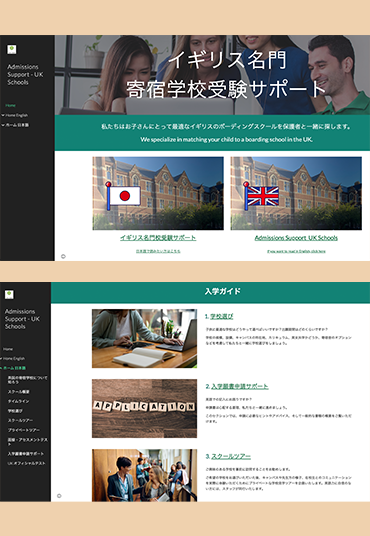This screenshot has width=370, height=536.
Task: Click small Japanese link under Japan flag
Action: click(x=158, y=251)
